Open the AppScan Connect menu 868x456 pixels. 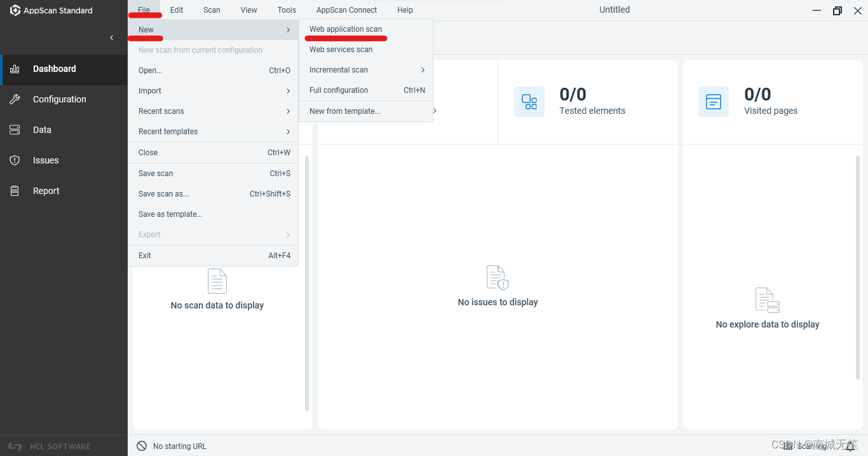click(x=346, y=10)
